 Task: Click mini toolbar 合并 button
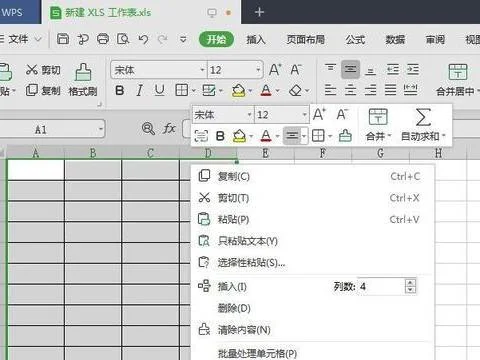coord(378,125)
